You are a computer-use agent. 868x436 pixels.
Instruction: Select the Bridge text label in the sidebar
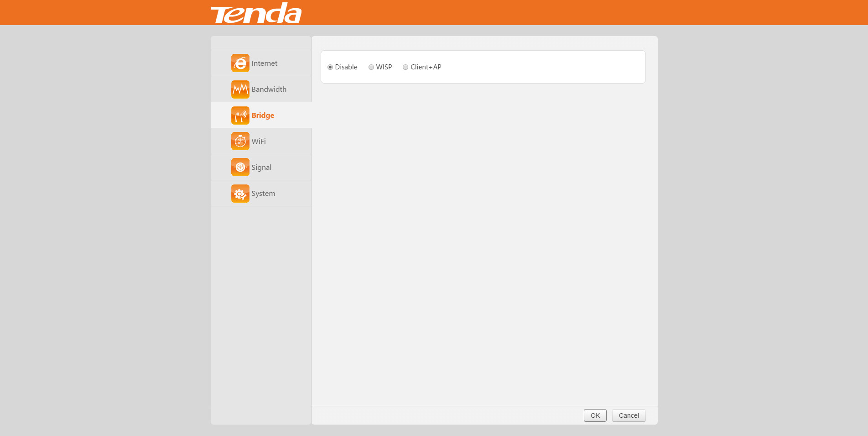click(263, 116)
